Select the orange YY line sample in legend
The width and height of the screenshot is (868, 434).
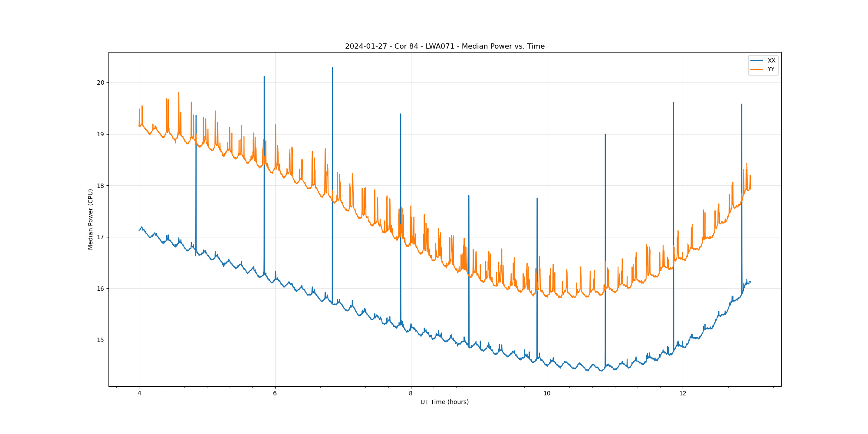(757, 69)
